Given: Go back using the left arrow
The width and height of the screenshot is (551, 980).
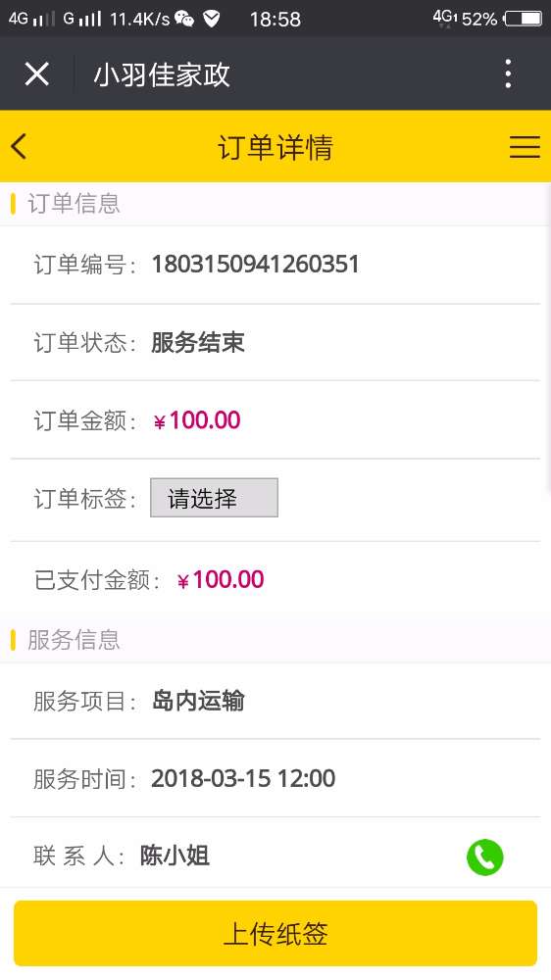Looking at the screenshot, I should [x=19, y=147].
